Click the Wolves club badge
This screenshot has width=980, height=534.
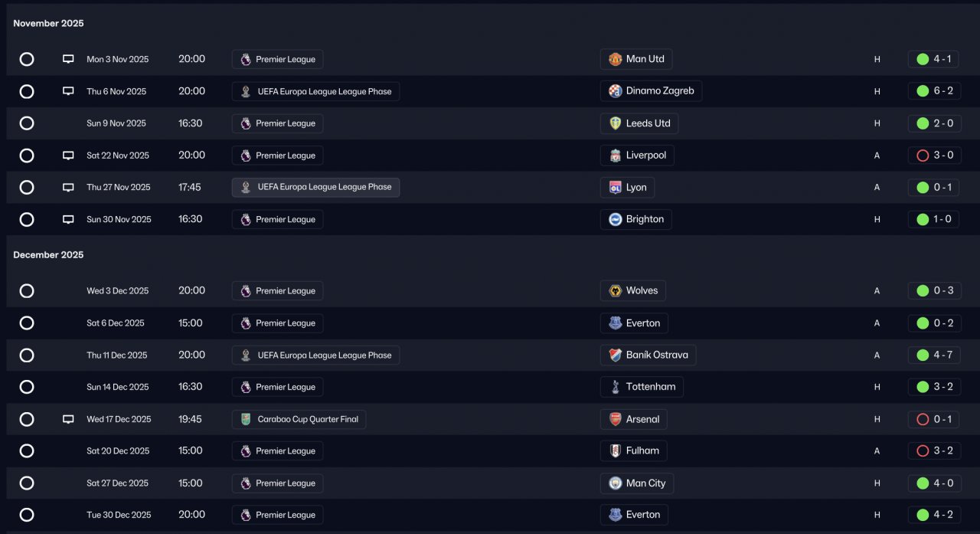coord(616,291)
